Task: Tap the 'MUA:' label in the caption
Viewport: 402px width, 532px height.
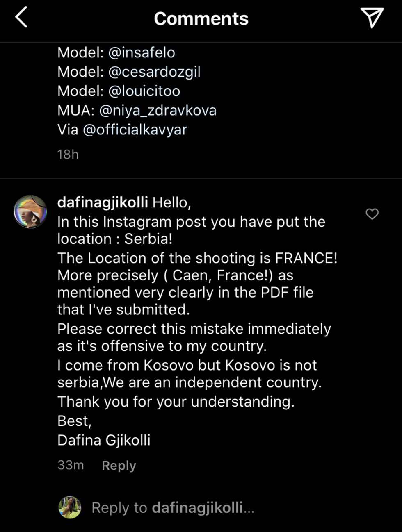Action: pos(76,110)
